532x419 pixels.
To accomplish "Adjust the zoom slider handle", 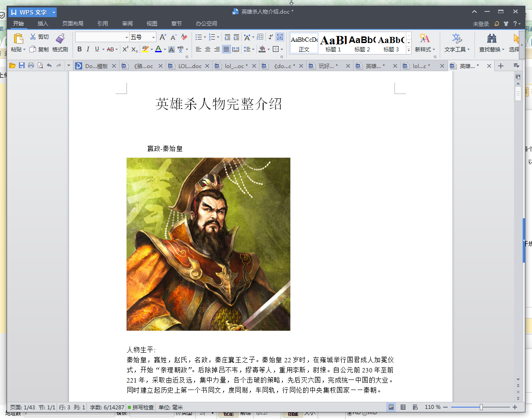I will tap(481, 408).
